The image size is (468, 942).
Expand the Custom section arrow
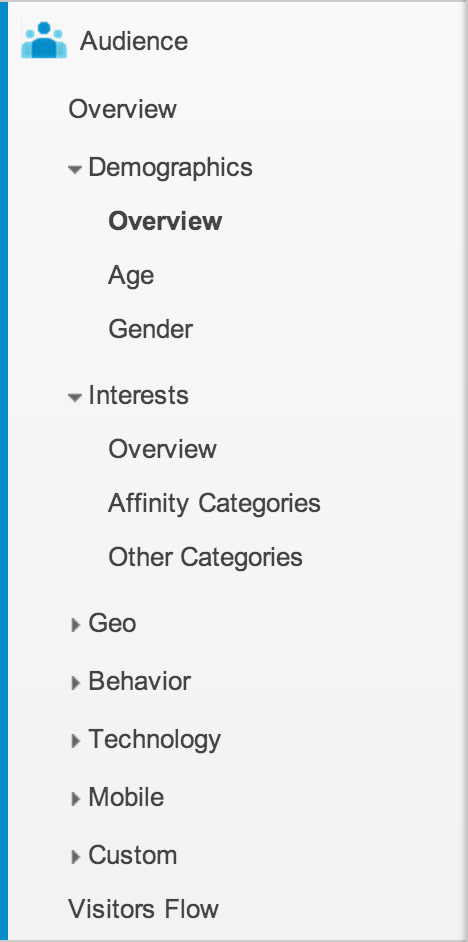pos(76,857)
